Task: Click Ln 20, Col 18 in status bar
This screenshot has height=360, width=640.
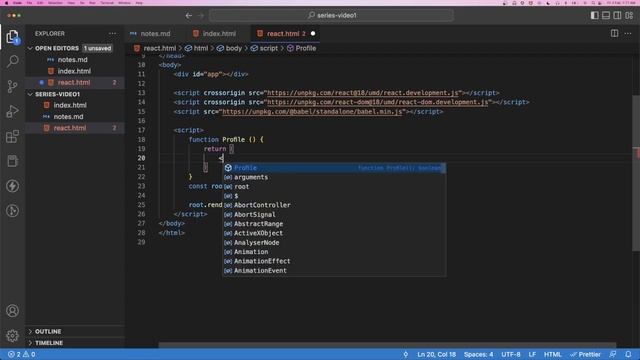Action: (436, 354)
